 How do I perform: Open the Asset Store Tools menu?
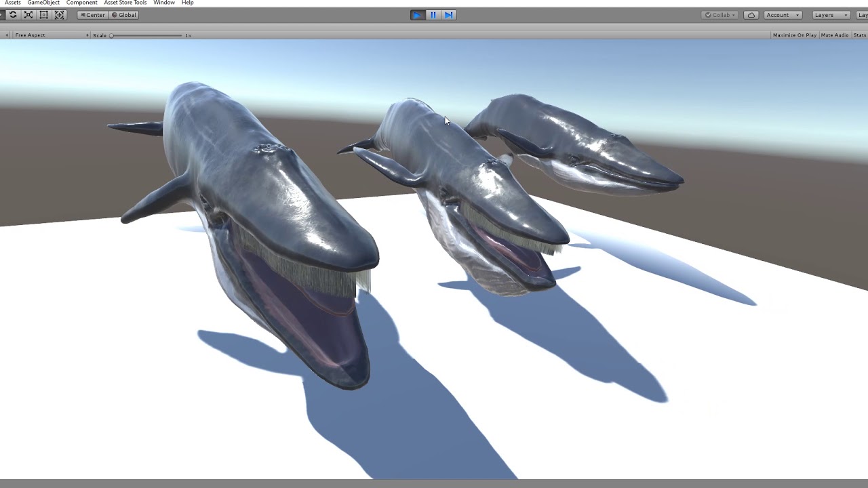(x=125, y=3)
